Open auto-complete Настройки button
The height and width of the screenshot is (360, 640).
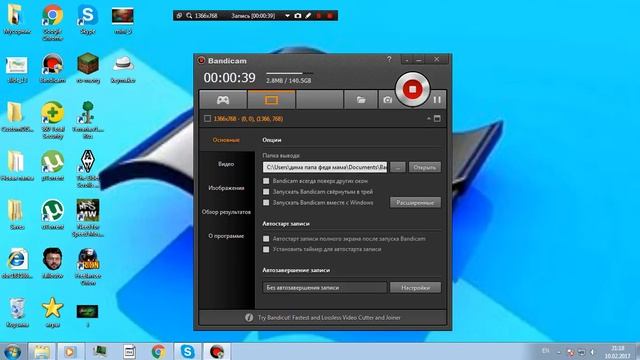point(415,288)
